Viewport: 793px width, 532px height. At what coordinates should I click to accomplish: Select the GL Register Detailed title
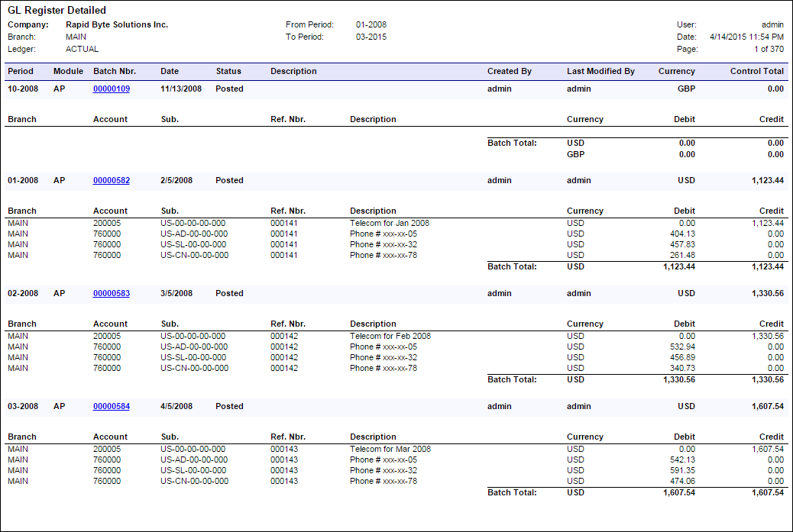[x=57, y=11]
